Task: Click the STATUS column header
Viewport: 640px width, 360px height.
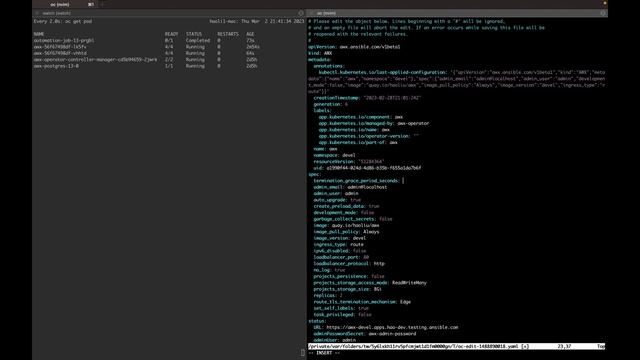Action: [194, 34]
